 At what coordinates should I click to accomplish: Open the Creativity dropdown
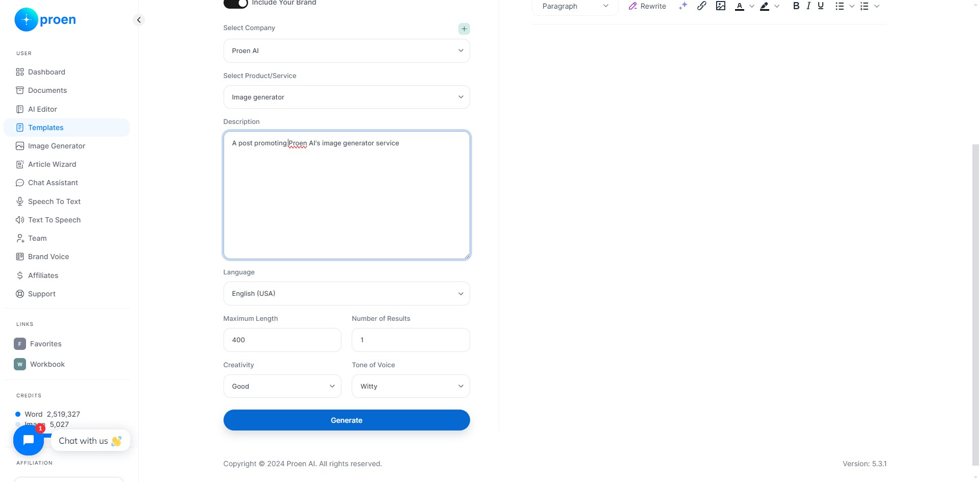click(x=282, y=387)
